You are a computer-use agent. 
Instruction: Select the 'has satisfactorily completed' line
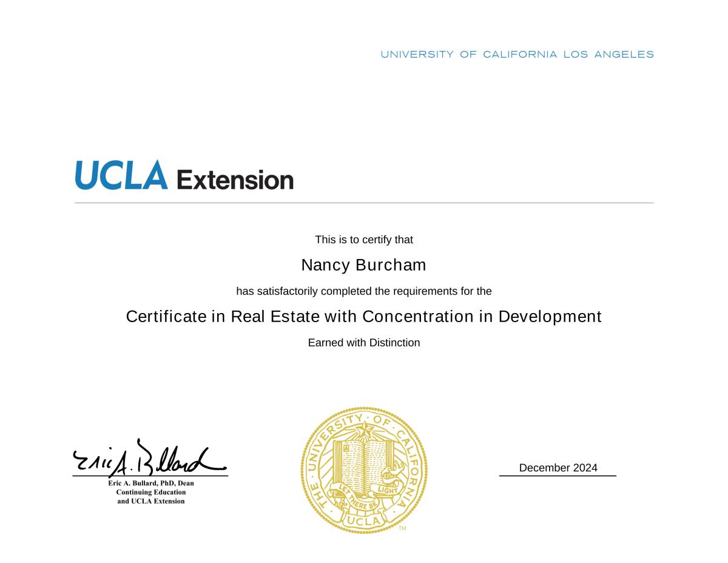pyautogui.click(x=364, y=291)
